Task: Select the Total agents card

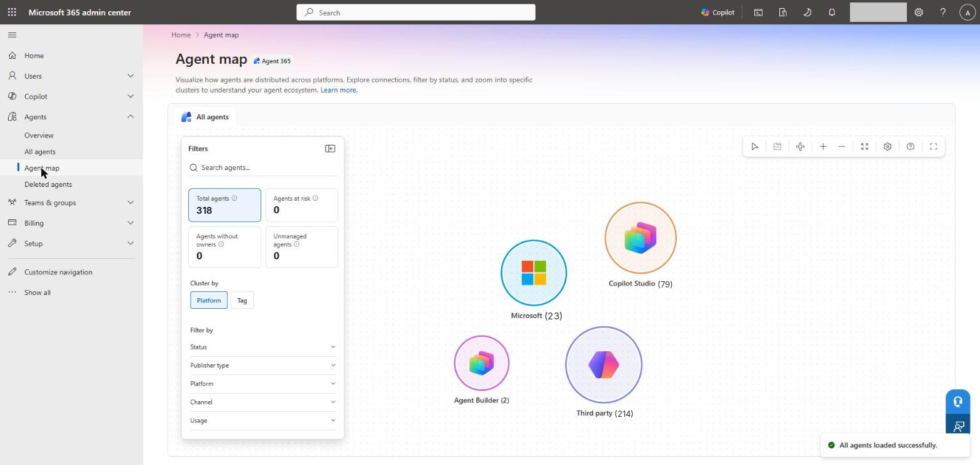Action: pos(224,205)
